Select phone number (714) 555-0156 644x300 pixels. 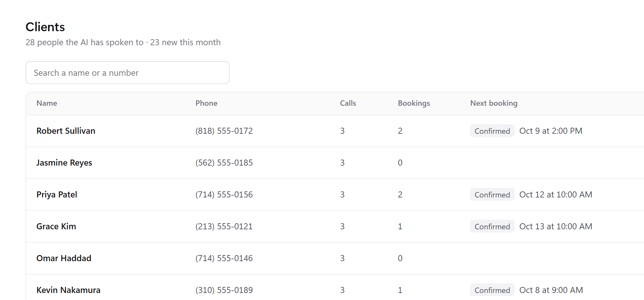tap(224, 195)
